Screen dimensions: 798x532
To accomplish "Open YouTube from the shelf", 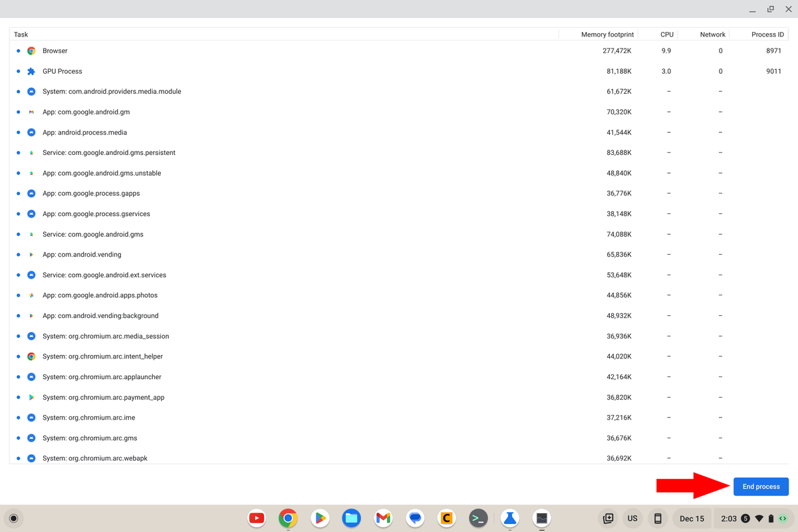I will tap(256, 518).
